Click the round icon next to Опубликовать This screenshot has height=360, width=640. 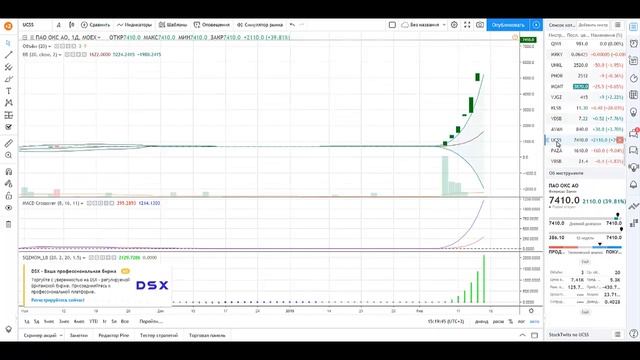coord(536,25)
